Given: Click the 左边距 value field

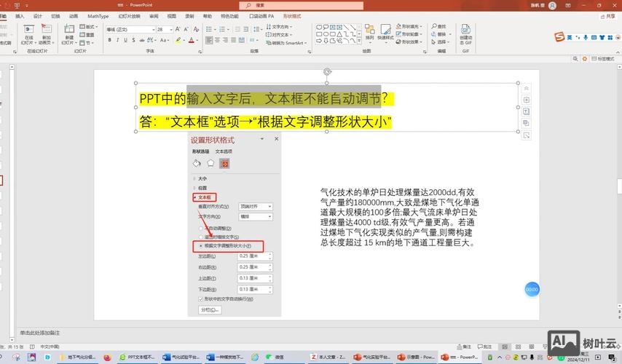Looking at the screenshot, I should [x=253, y=256].
